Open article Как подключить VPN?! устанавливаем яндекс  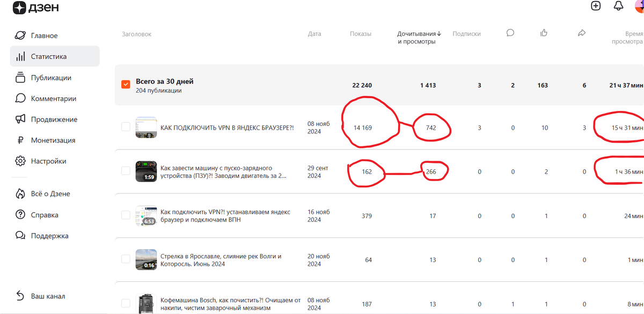(x=225, y=215)
